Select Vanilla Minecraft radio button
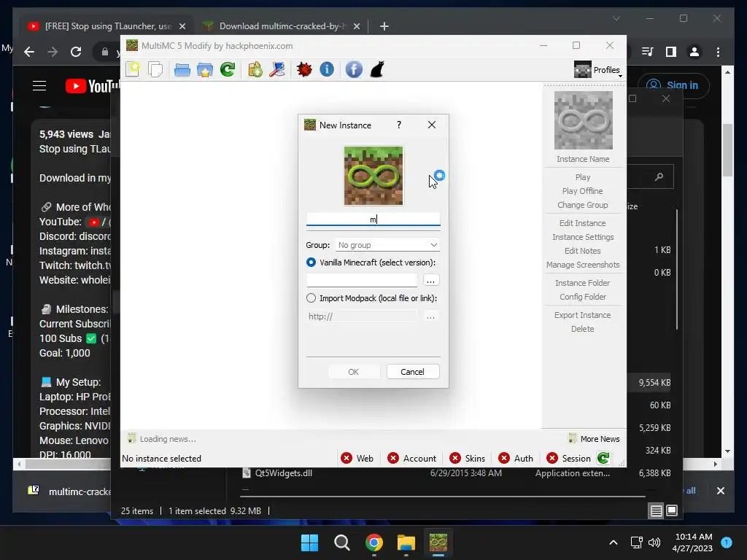The width and height of the screenshot is (747, 560). click(311, 262)
